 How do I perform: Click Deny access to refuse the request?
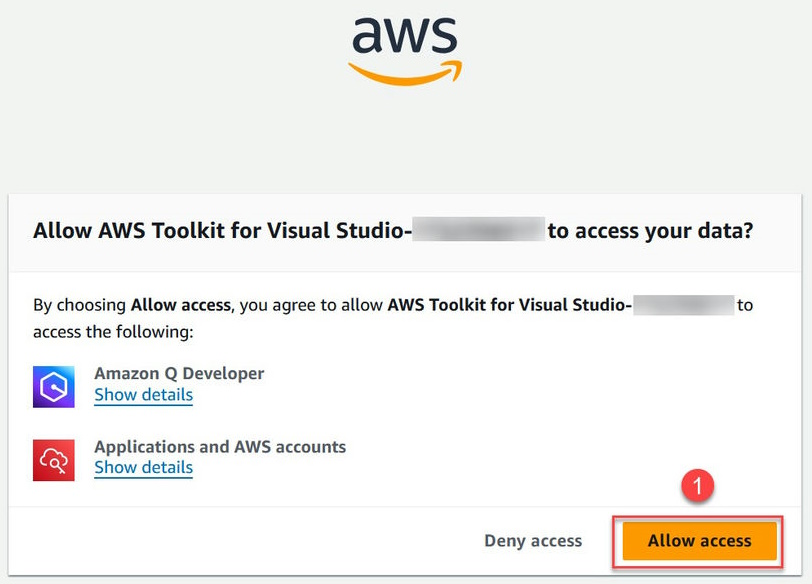[533, 540]
